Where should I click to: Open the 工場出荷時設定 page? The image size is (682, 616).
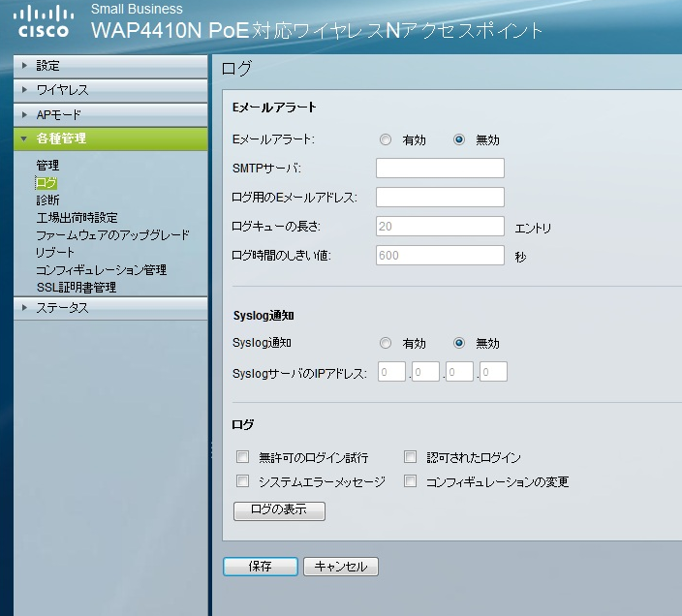point(77,217)
